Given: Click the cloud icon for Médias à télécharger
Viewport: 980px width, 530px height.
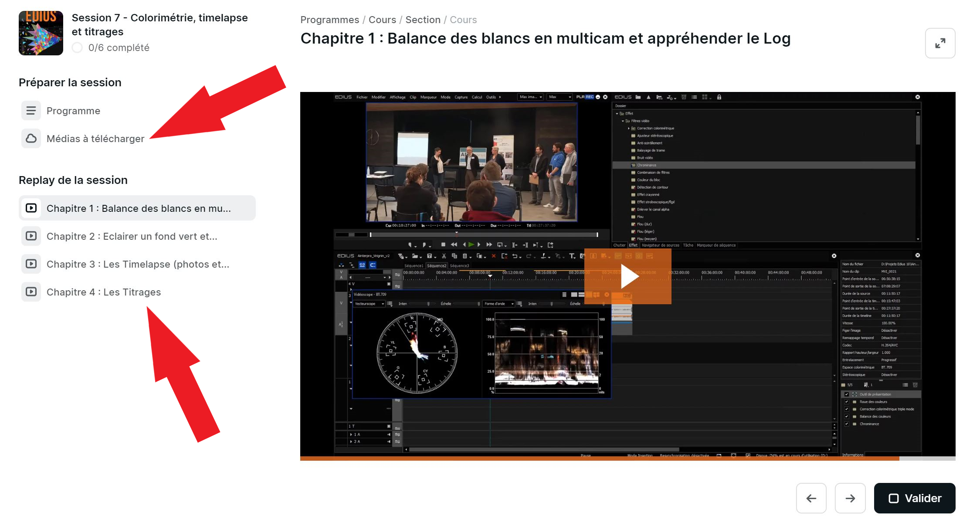Looking at the screenshot, I should [x=31, y=139].
